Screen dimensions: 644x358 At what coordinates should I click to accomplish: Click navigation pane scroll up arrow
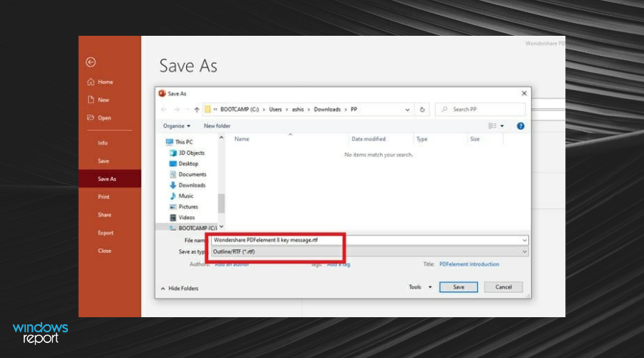tap(221, 137)
